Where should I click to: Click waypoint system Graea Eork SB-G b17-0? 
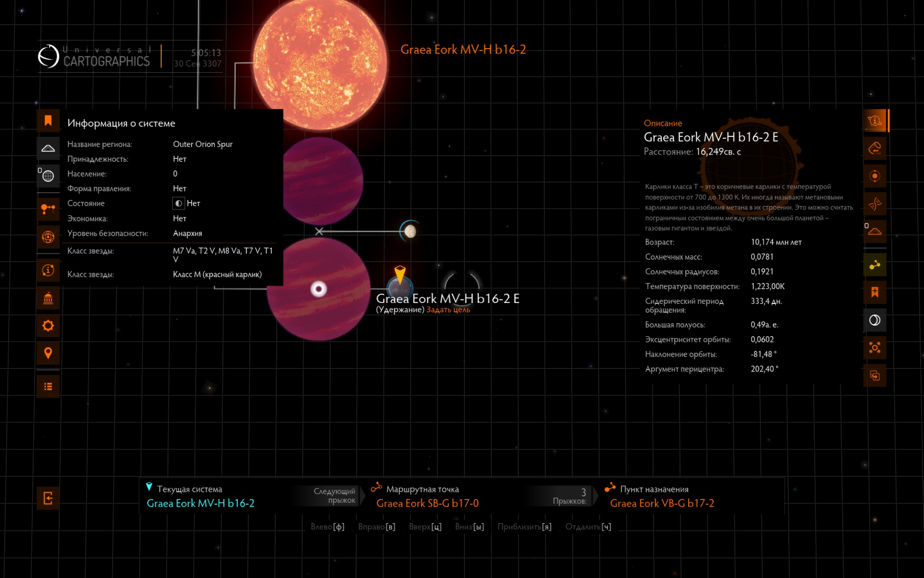(x=427, y=503)
